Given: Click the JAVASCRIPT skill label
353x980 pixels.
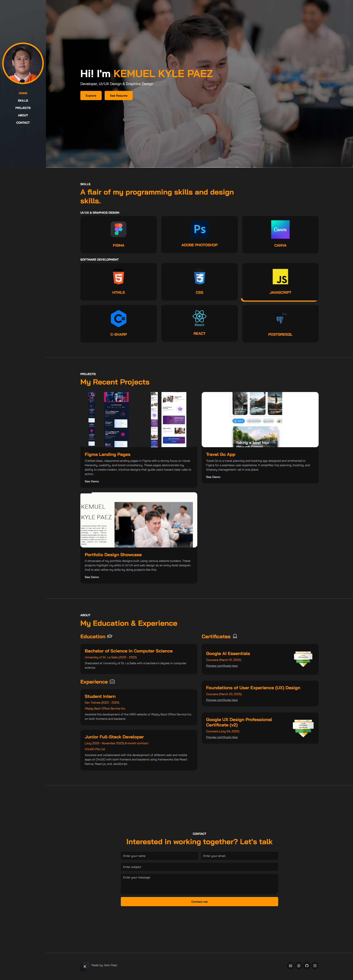Looking at the screenshot, I should pyautogui.click(x=280, y=293).
